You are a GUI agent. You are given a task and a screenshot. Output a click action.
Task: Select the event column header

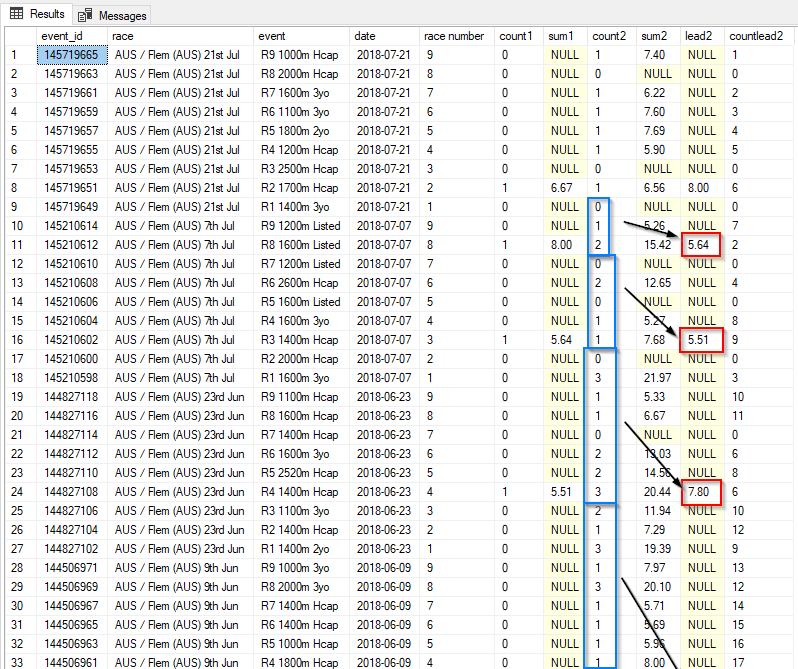pos(301,36)
